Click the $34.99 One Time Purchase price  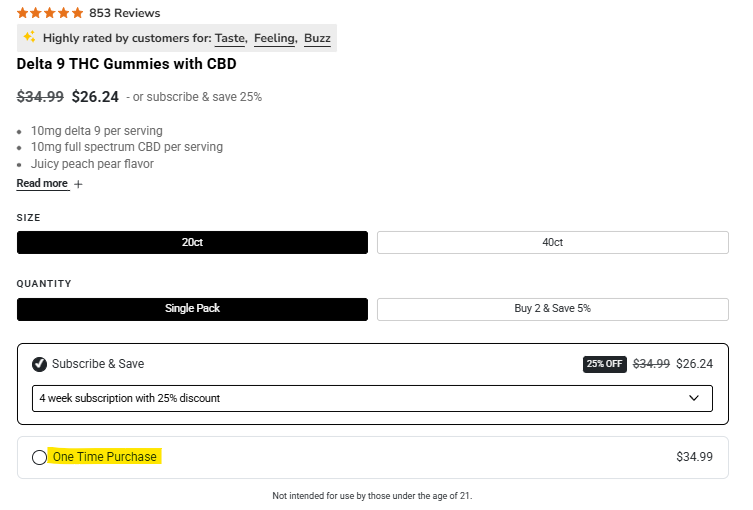694,457
